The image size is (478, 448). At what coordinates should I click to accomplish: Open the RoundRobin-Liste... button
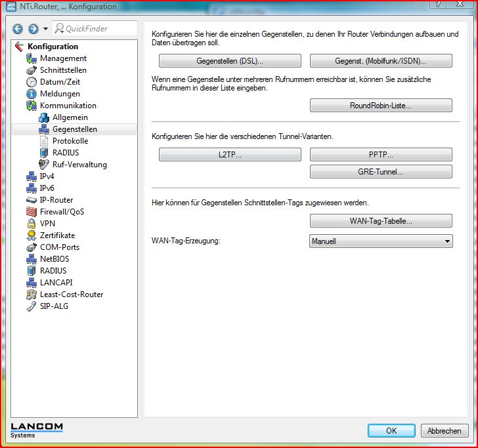coord(381,106)
